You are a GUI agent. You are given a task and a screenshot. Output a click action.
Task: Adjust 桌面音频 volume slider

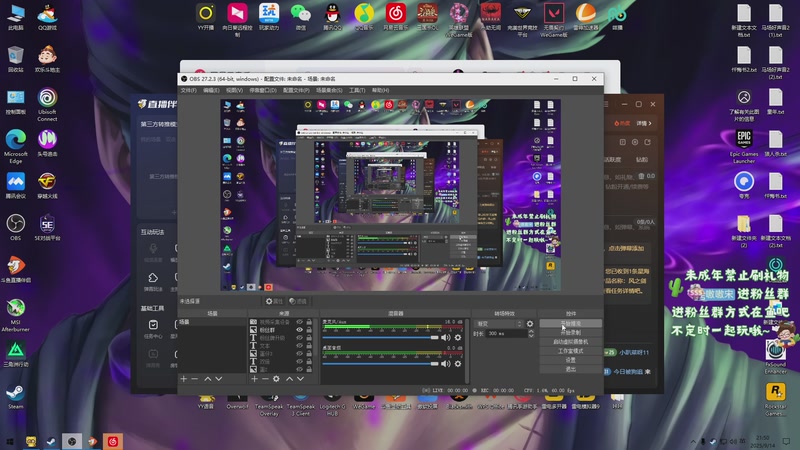380,363
